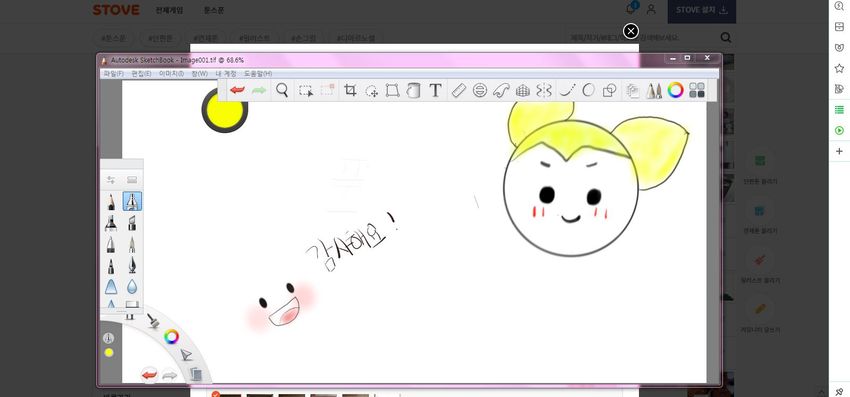Activate the Ruler tool

(459, 90)
